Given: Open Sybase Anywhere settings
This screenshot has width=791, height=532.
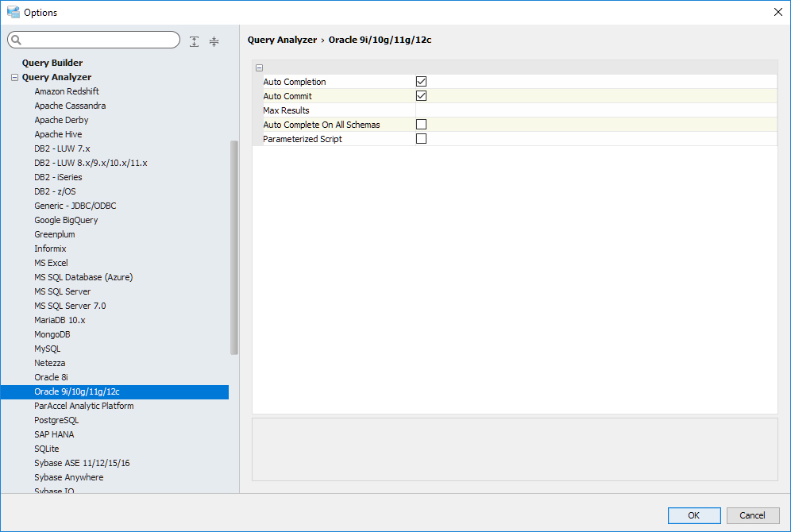Looking at the screenshot, I should tap(68, 477).
